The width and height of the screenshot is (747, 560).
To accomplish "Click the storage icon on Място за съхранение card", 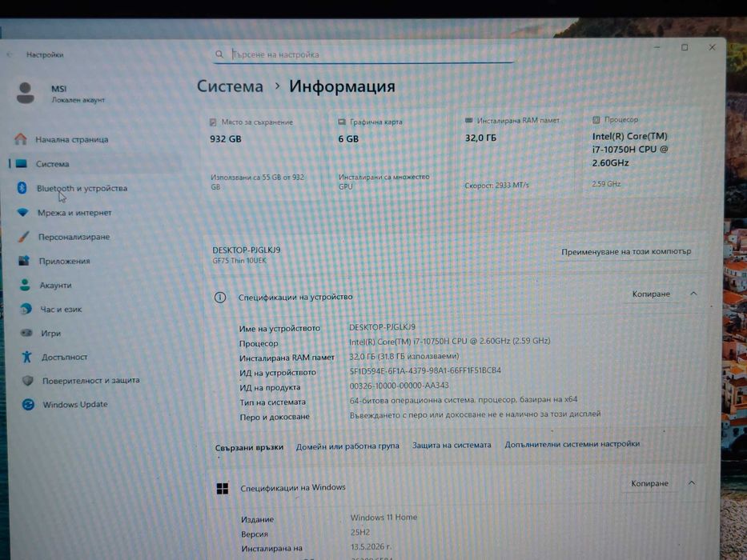I will tap(213, 122).
